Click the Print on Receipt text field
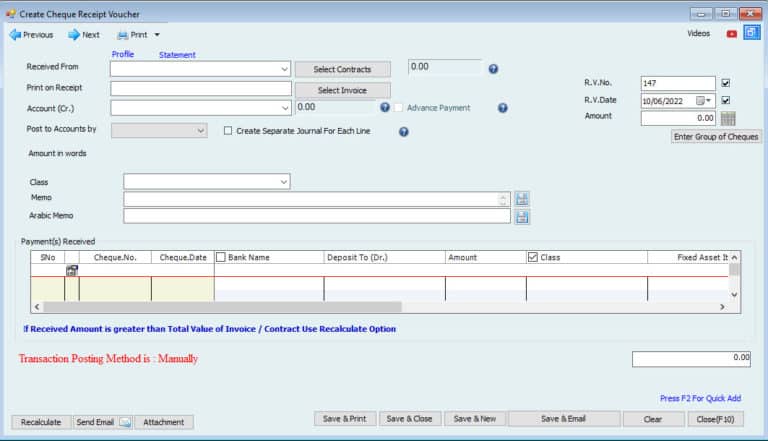Viewport: 768px width, 441px height. [x=200, y=88]
